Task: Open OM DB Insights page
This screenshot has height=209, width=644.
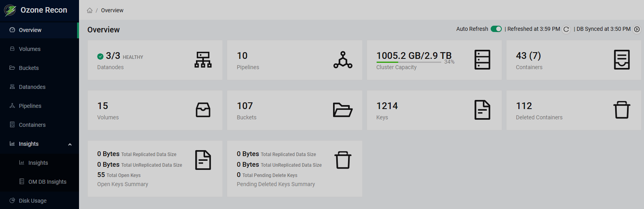Action: pyautogui.click(x=40, y=182)
